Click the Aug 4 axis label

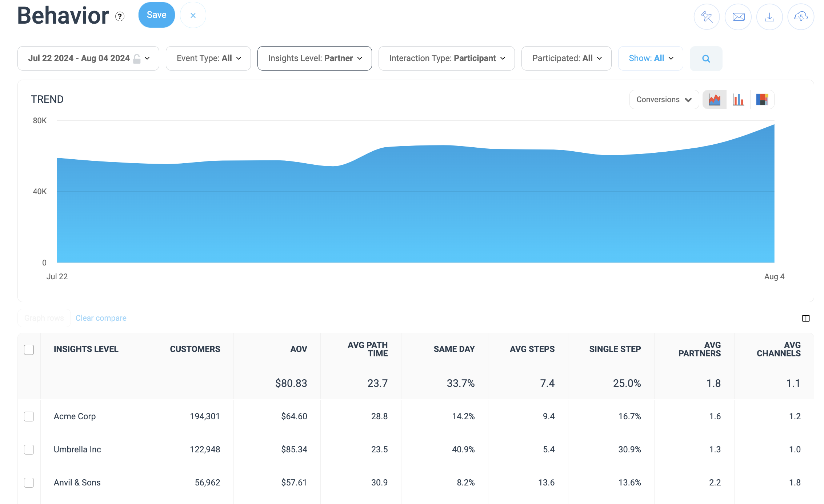coord(774,276)
